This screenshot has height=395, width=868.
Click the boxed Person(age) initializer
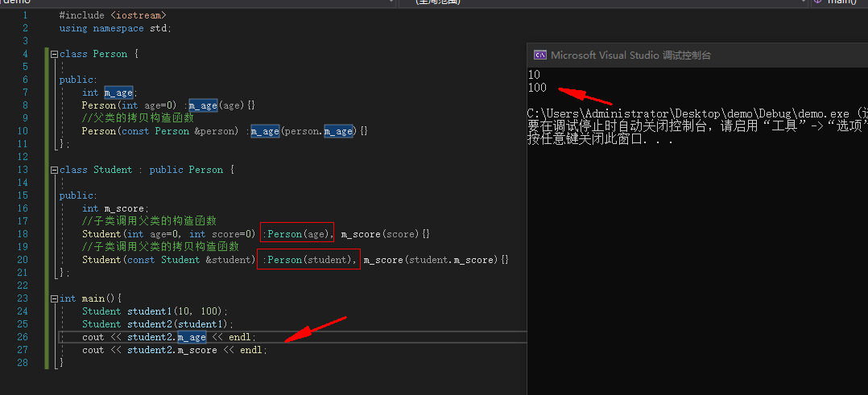(x=296, y=234)
